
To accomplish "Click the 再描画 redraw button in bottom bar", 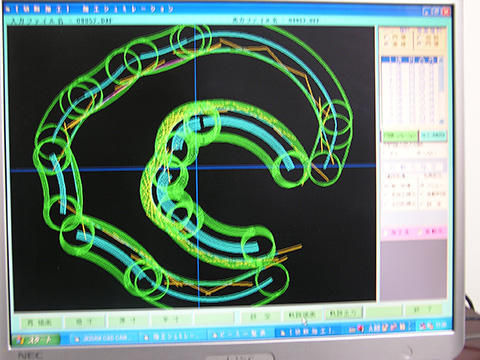I will pyautogui.click(x=40, y=323).
